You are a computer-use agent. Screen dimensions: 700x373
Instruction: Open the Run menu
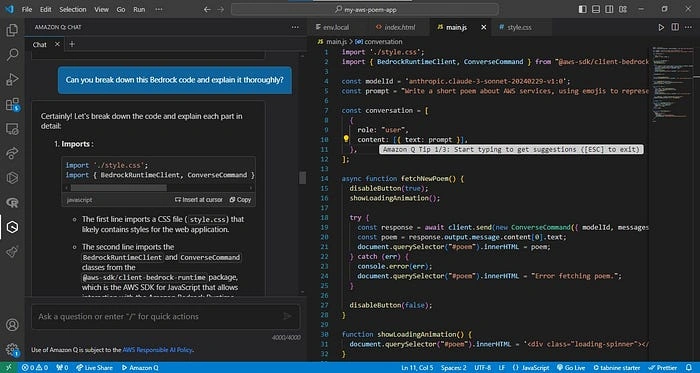tap(139, 9)
